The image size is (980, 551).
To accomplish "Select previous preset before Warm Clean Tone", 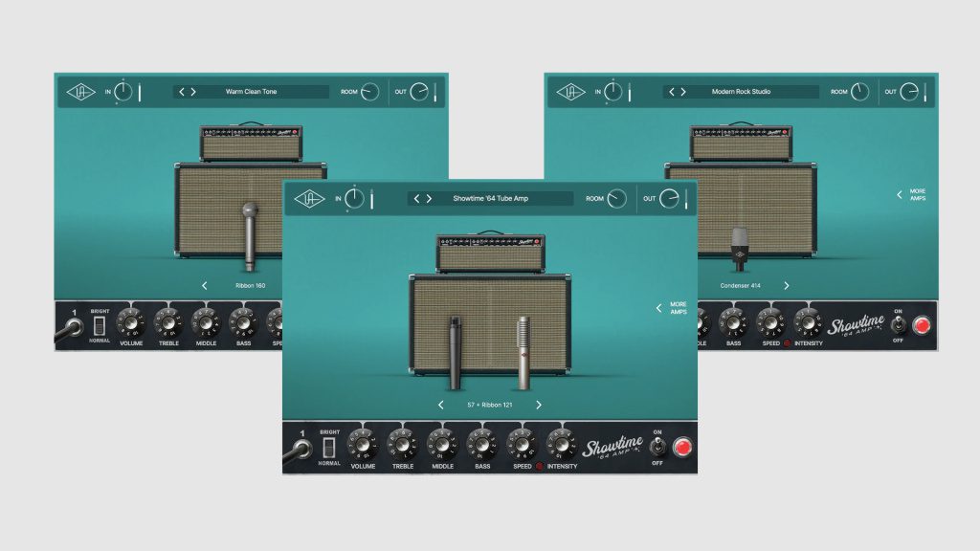I will 182,92.
